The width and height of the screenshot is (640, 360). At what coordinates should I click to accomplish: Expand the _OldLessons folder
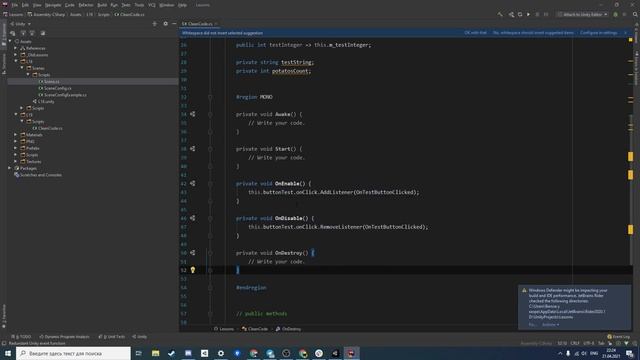[x=16, y=55]
